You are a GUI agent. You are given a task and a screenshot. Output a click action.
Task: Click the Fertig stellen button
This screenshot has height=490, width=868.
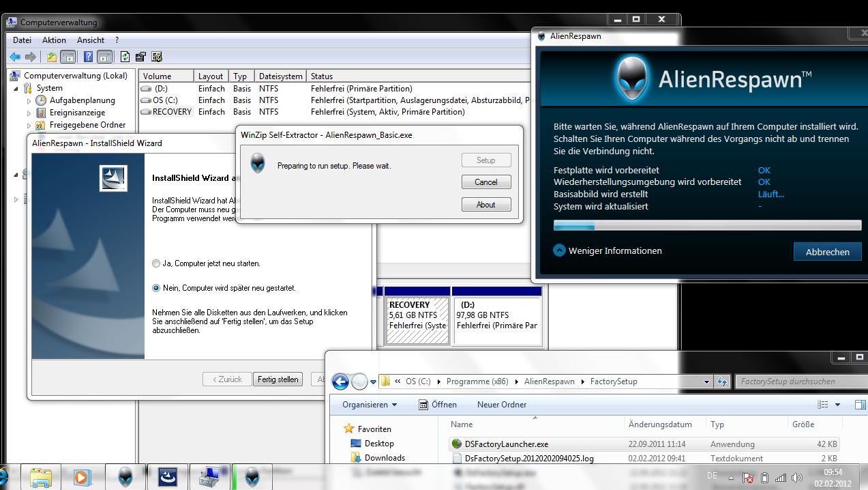(278, 379)
